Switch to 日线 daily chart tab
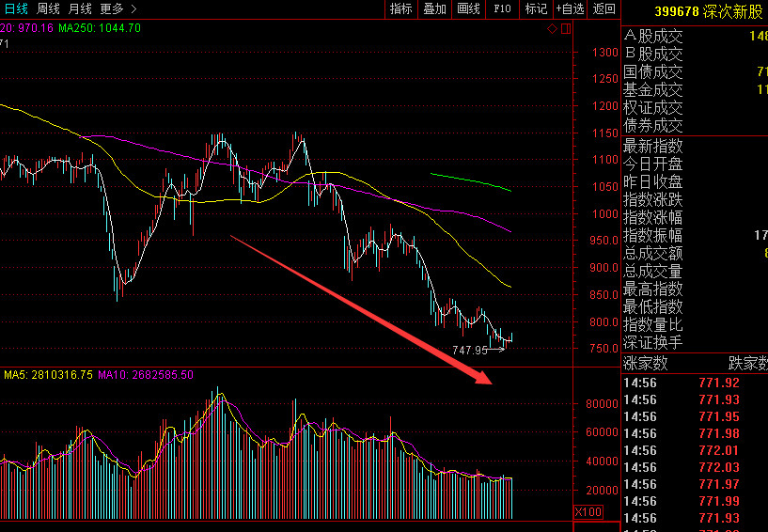Viewport: 768px width, 532px height. pyautogui.click(x=16, y=8)
